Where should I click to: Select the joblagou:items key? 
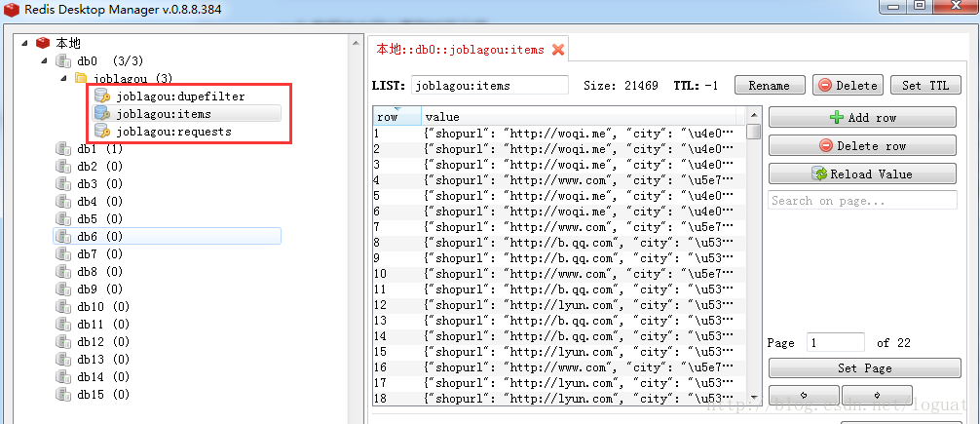pos(164,114)
